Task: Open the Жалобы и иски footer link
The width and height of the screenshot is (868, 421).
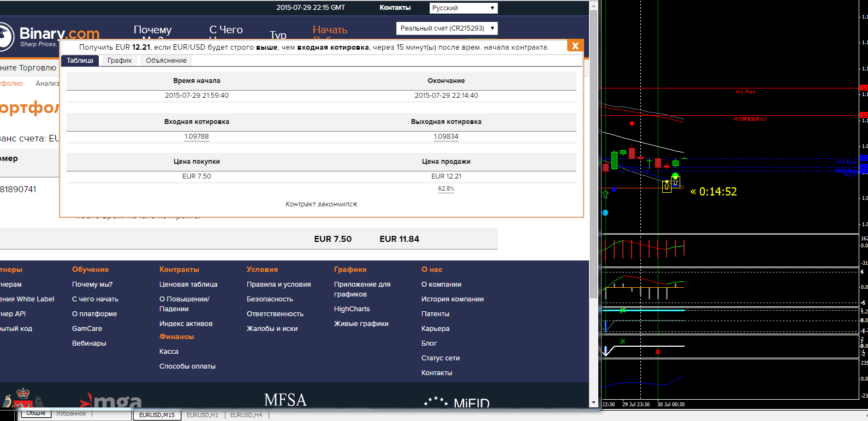Action: (x=272, y=329)
